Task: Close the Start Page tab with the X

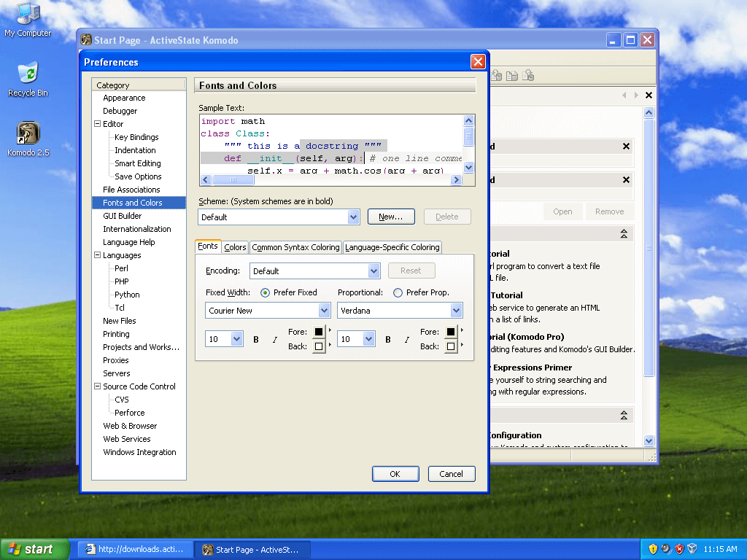Action: point(649,96)
